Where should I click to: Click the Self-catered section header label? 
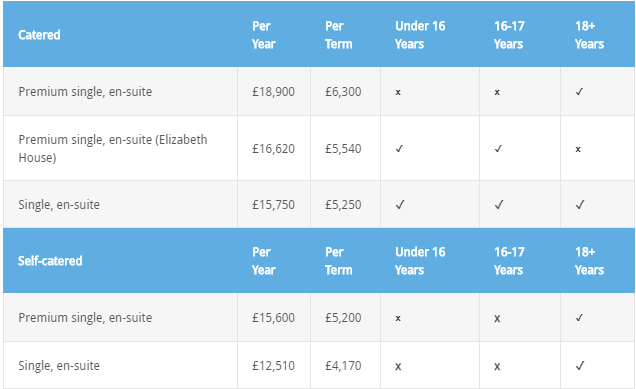50,261
